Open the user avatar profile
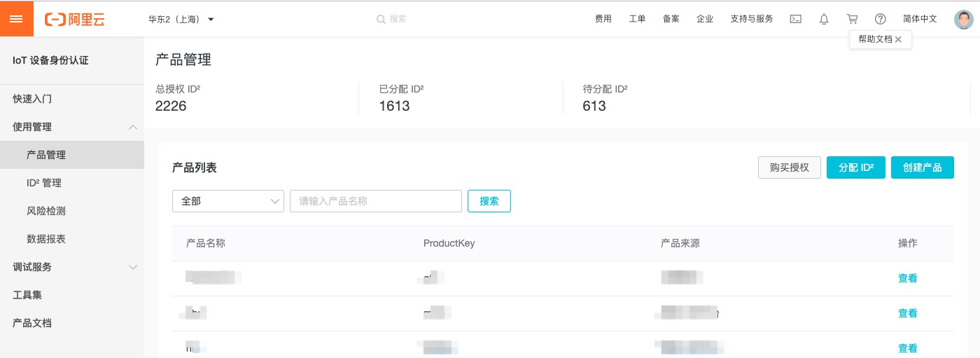Screen dimensions: 980x358 click(964, 20)
